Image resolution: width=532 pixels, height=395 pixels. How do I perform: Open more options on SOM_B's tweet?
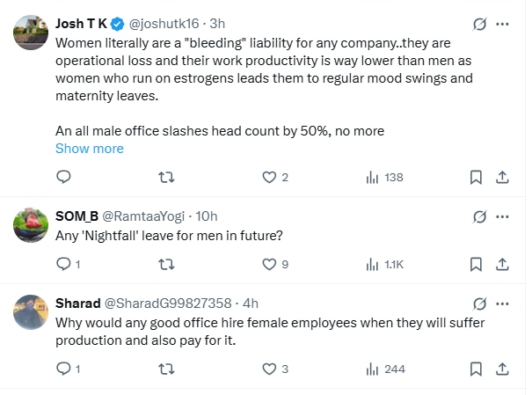503,216
